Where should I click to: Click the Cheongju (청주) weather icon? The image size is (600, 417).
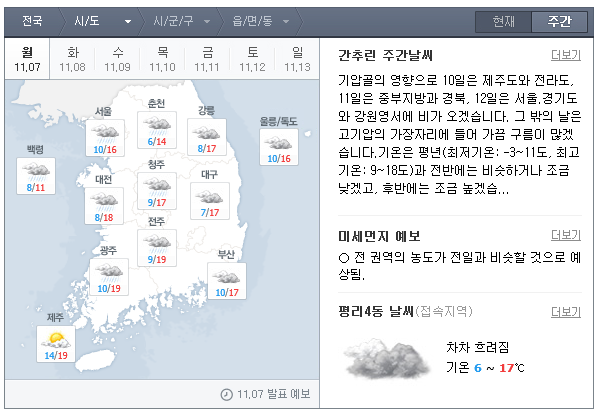click(157, 186)
